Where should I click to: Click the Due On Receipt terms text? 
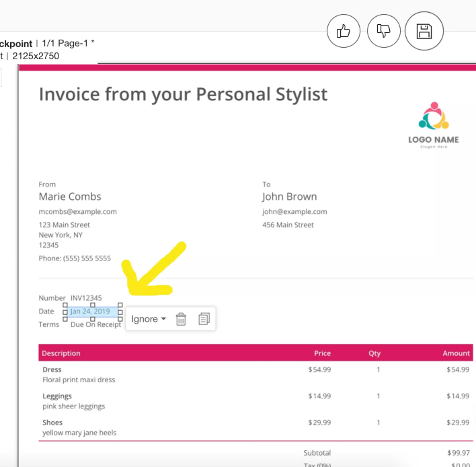[95, 324]
